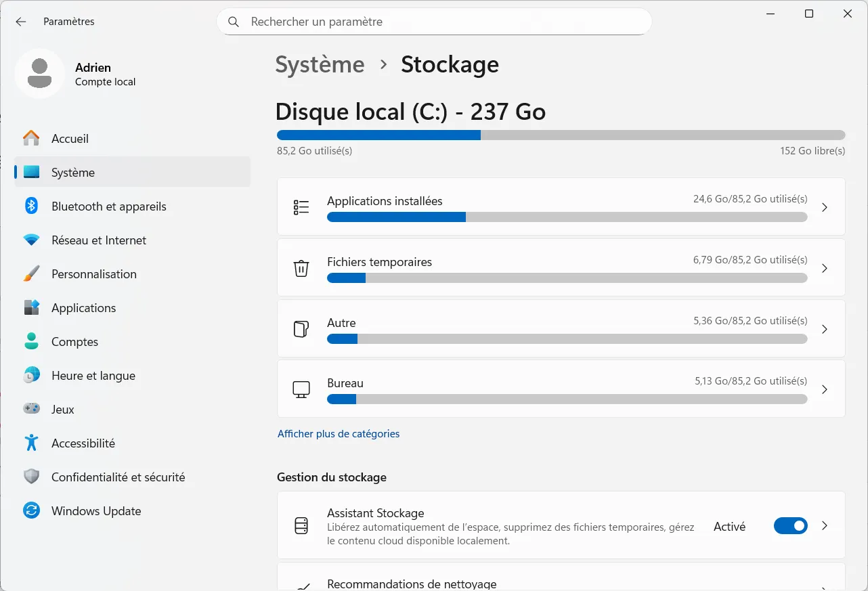Click the Rechercher un paramètre search field

[433, 22]
